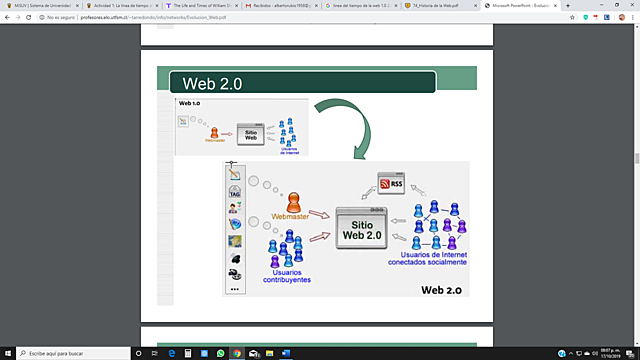Close the MiSUV tab

click(x=77, y=6)
